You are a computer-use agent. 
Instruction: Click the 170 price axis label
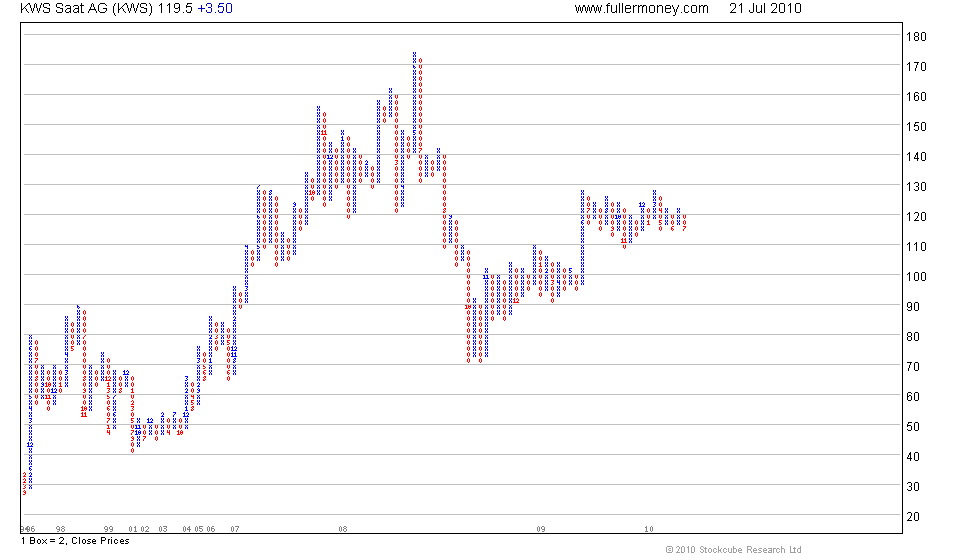coord(916,67)
